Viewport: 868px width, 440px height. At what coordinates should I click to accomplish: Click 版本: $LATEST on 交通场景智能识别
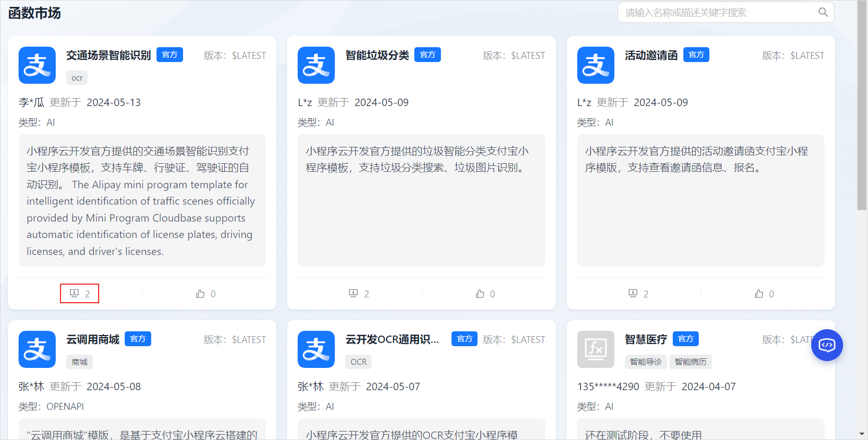click(235, 56)
